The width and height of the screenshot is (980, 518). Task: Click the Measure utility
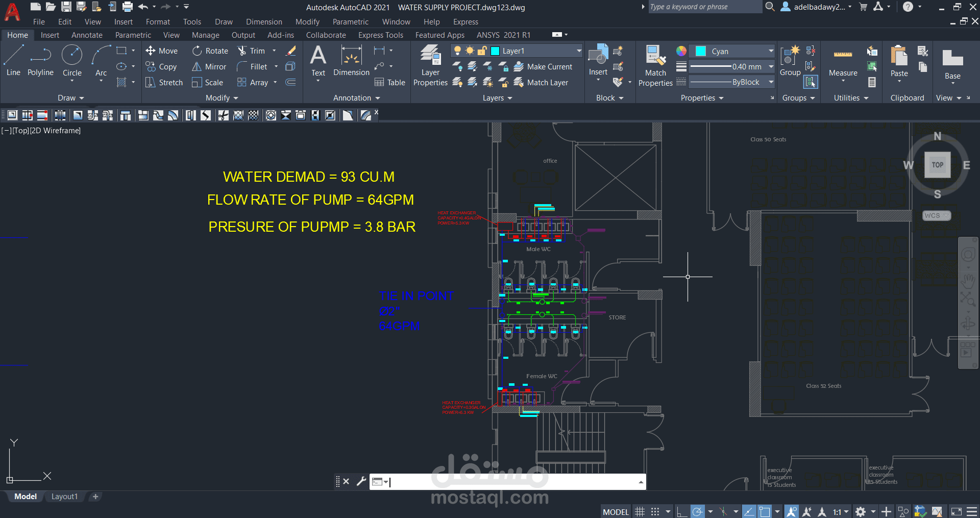tap(843, 62)
